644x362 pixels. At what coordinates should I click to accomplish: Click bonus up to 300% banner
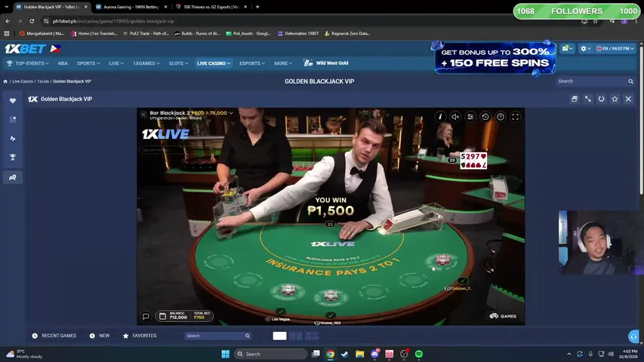495,57
